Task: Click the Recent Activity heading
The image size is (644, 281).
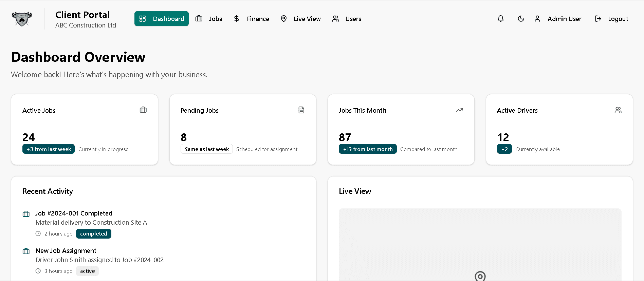Action: 48,191
